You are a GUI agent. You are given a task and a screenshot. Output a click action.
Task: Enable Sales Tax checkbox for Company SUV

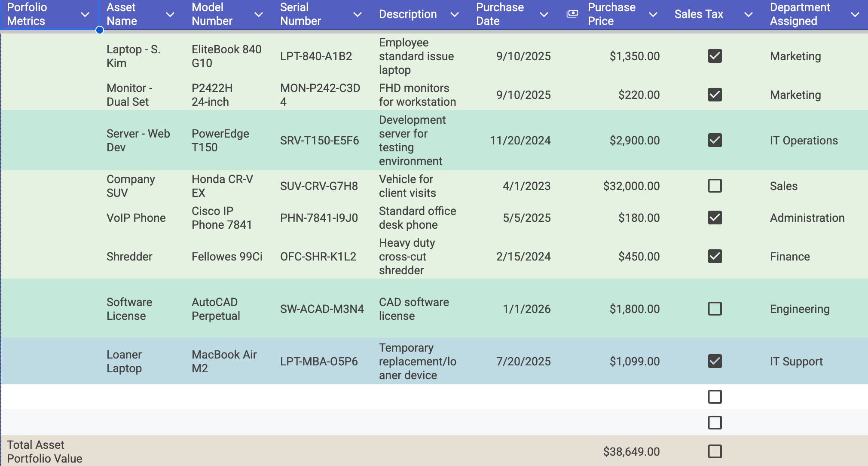click(715, 186)
